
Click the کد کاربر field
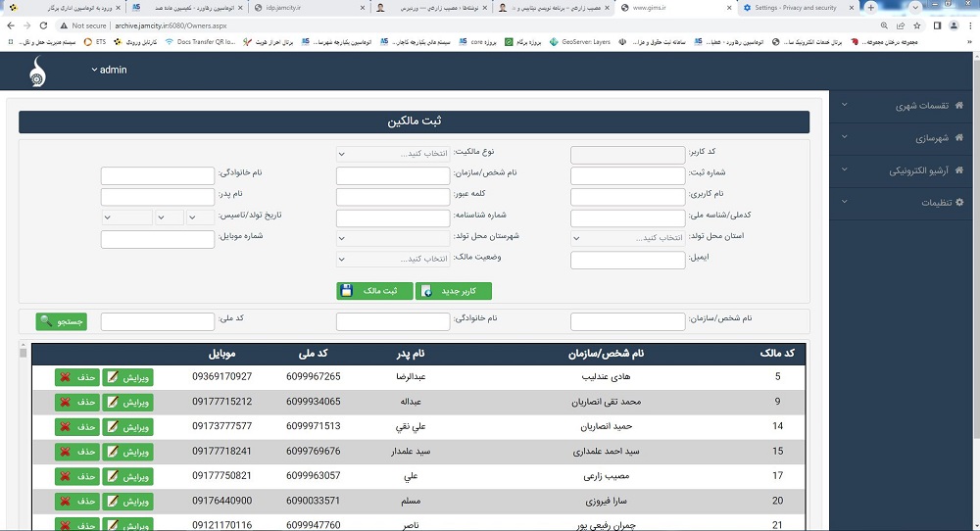(627, 155)
